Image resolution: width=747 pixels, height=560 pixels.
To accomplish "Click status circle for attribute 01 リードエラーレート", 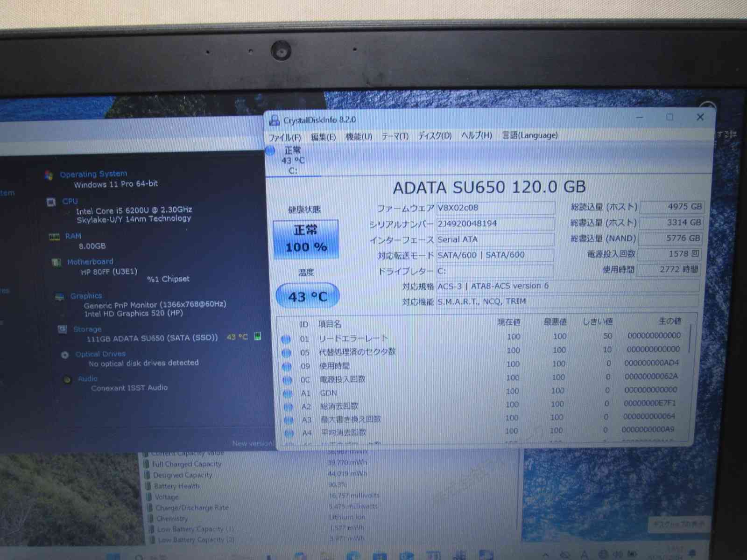I will 286,339.
